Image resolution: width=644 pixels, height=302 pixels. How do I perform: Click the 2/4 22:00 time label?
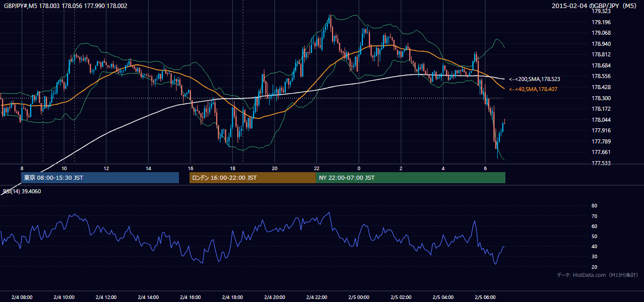316,297
